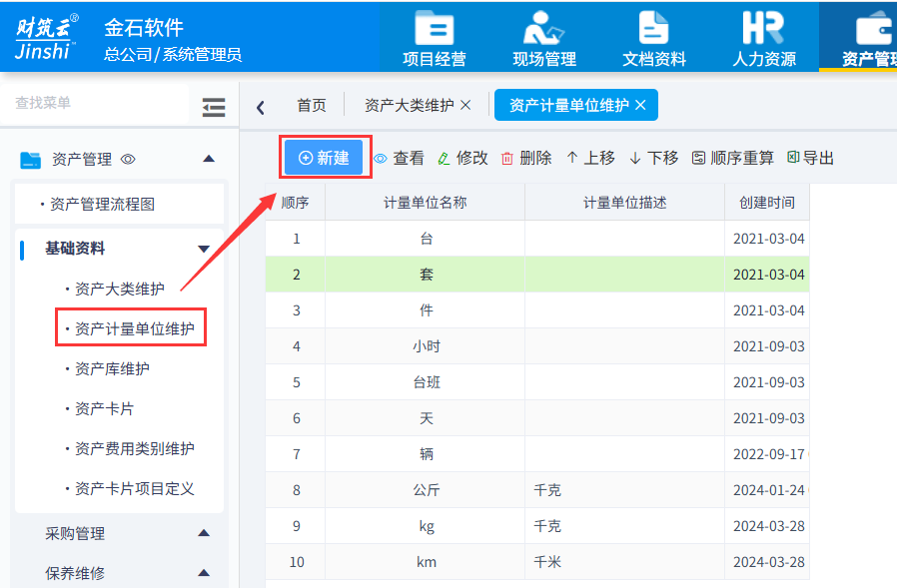The image size is (897, 588).
Task: Click the 新建 button
Action: tap(324, 158)
